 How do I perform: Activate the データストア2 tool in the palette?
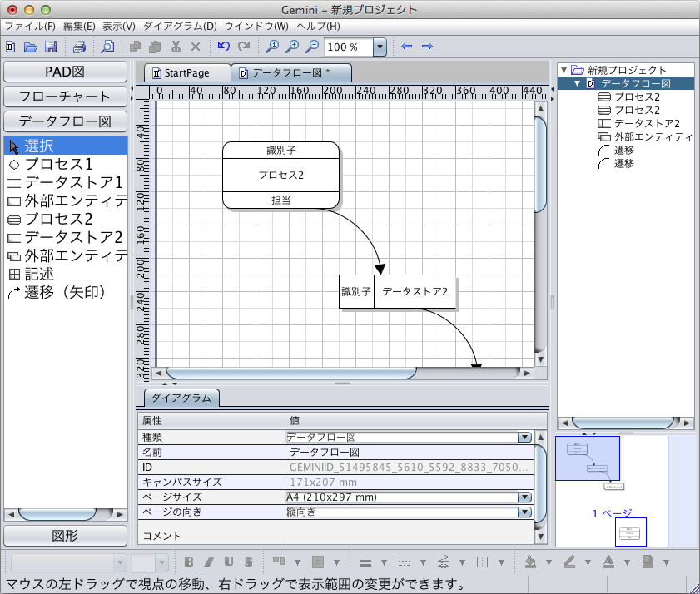coord(65,237)
